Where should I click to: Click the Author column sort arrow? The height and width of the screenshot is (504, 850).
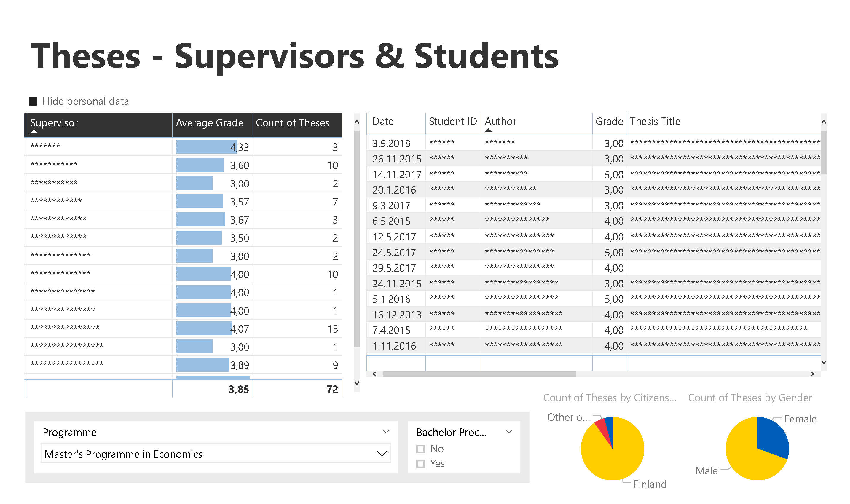488,130
